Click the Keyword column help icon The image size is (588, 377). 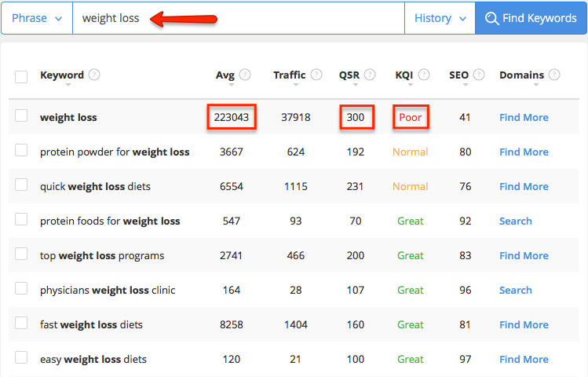tap(94, 75)
